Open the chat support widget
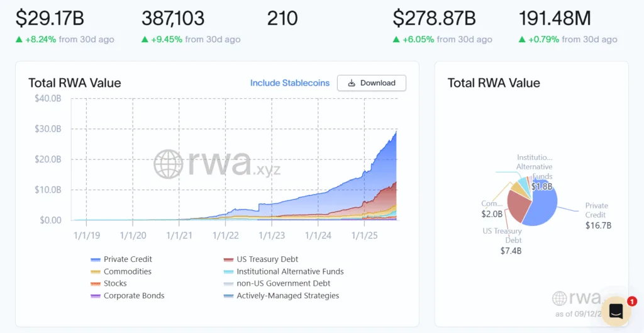This screenshot has width=644, height=333. pyautogui.click(x=616, y=312)
